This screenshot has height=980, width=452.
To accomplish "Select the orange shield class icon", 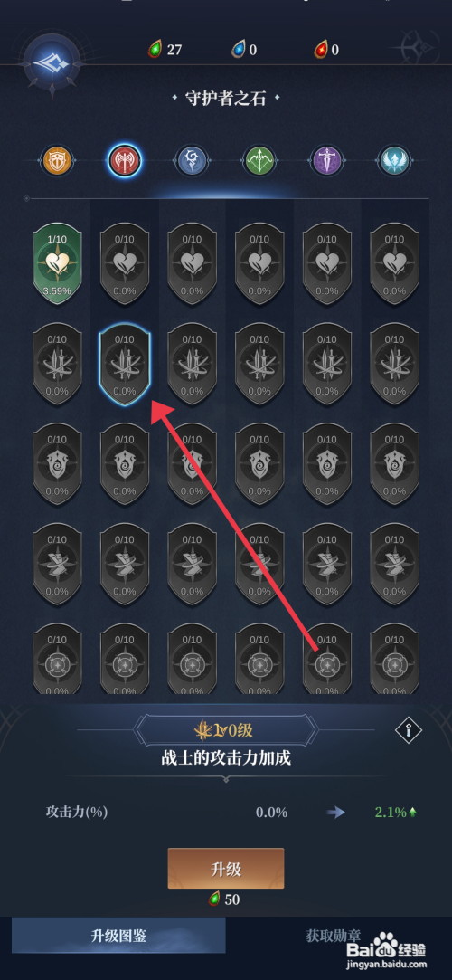I will coord(58,160).
